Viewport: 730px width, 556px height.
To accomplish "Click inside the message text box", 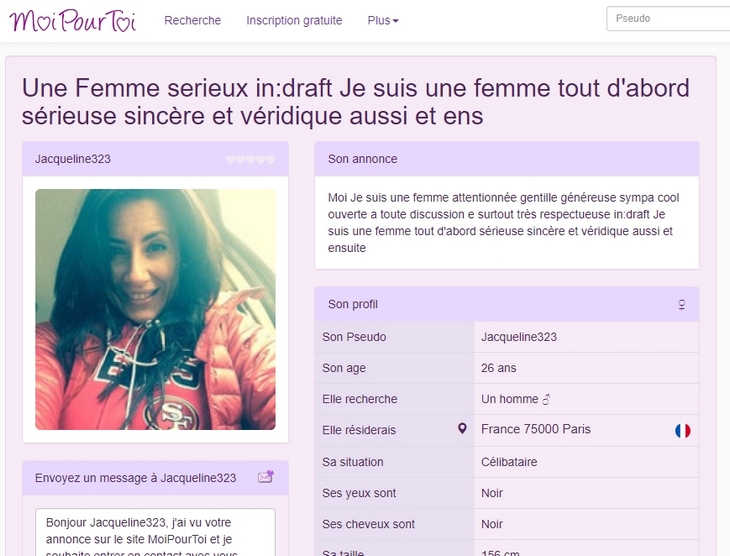I will click(155, 532).
